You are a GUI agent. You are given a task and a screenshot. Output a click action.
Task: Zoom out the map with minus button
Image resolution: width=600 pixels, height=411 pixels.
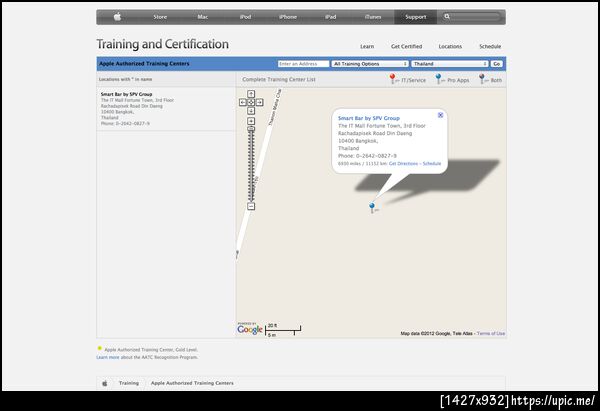(251, 206)
